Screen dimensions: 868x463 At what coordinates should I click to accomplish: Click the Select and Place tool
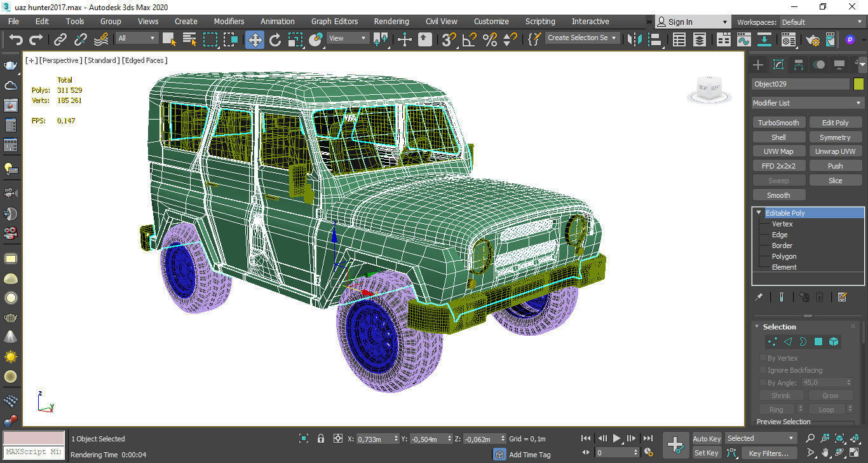[x=316, y=39]
